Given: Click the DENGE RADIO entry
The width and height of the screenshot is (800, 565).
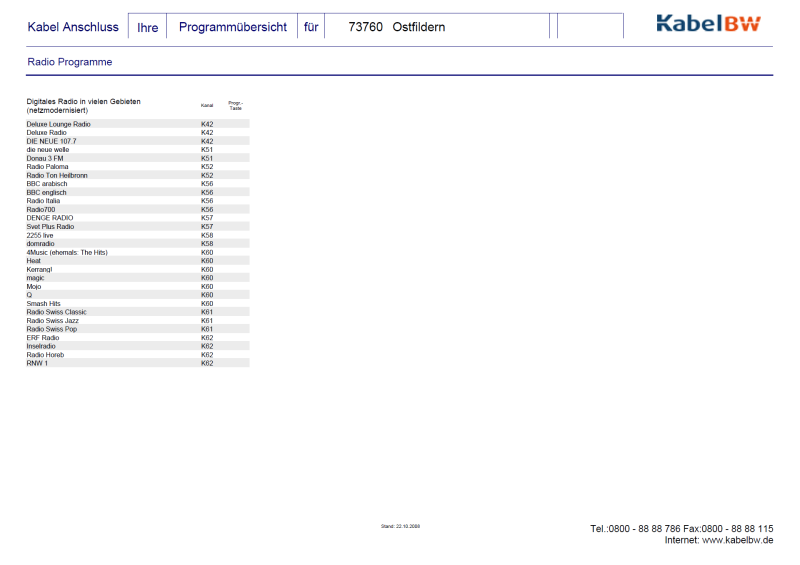Looking at the screenshot, I should click(50, 218).
